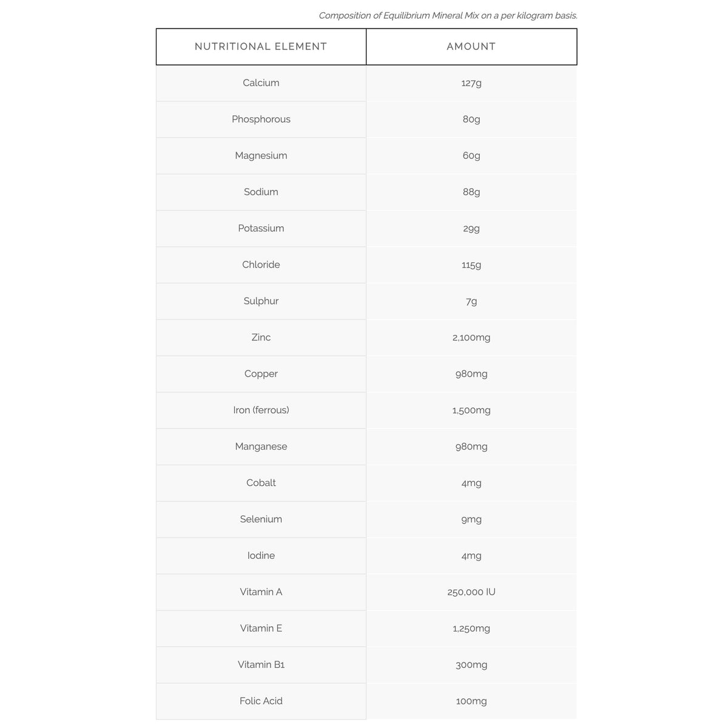
Task: Click the Iron (ferrous) label
Action: coord(261,411)
